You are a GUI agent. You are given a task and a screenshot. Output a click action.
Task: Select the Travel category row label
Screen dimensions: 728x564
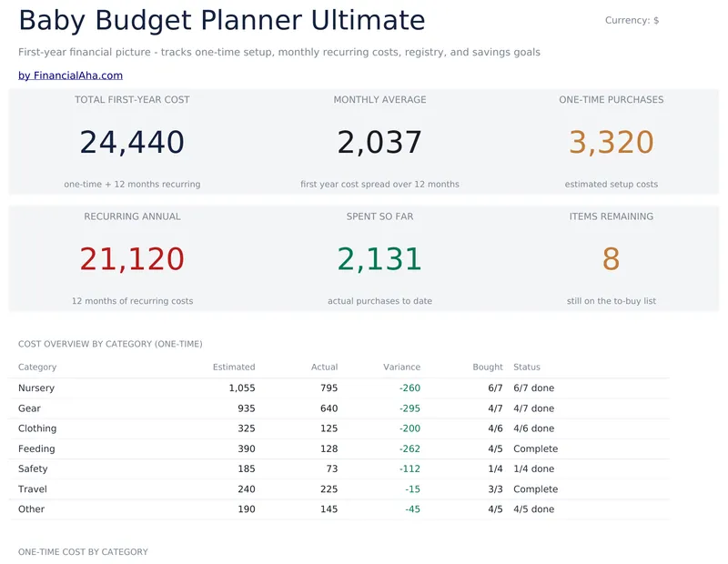pyautogui.click(x=33, y=489)
